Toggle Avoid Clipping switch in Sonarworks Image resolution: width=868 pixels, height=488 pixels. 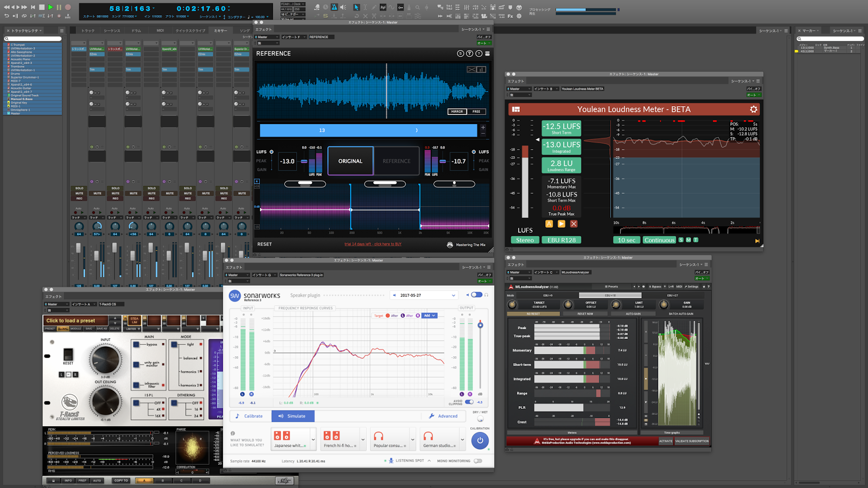click(x=469, y=402)
